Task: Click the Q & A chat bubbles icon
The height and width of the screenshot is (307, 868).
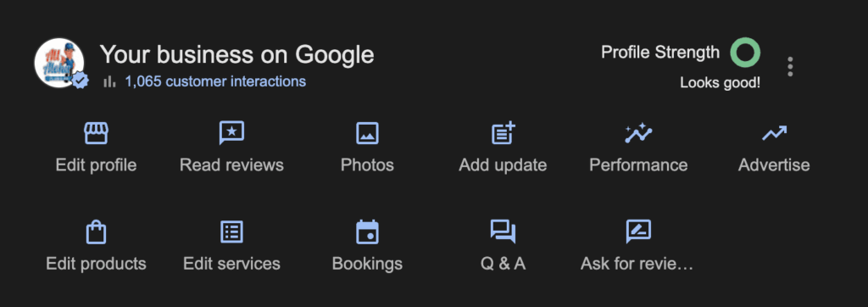Action: click(x=504, y=232)
